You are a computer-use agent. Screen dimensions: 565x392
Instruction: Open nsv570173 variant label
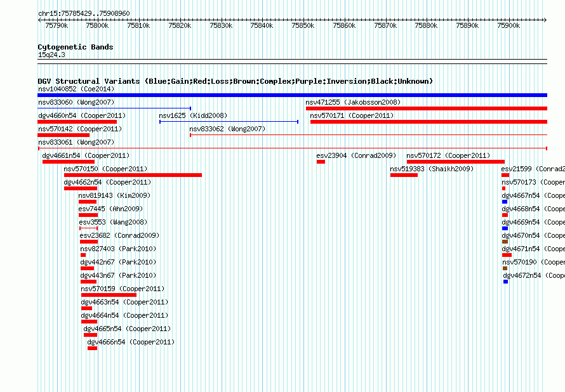[533, 182]
